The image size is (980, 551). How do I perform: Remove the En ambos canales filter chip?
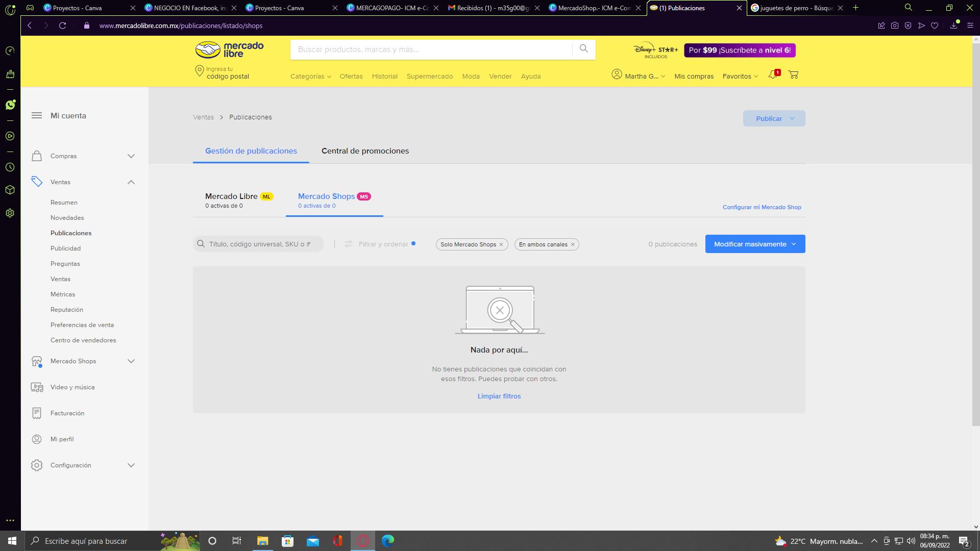(x=573, y=244)
